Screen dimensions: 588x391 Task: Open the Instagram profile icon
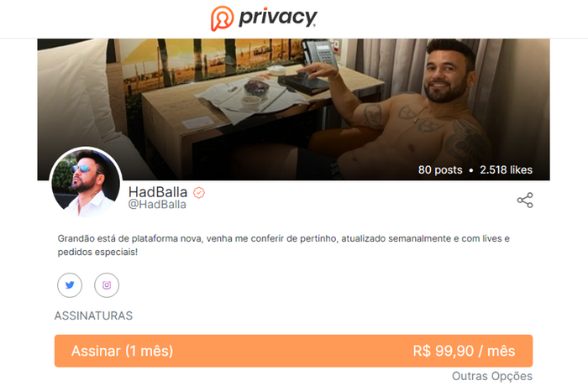[107, 285]
